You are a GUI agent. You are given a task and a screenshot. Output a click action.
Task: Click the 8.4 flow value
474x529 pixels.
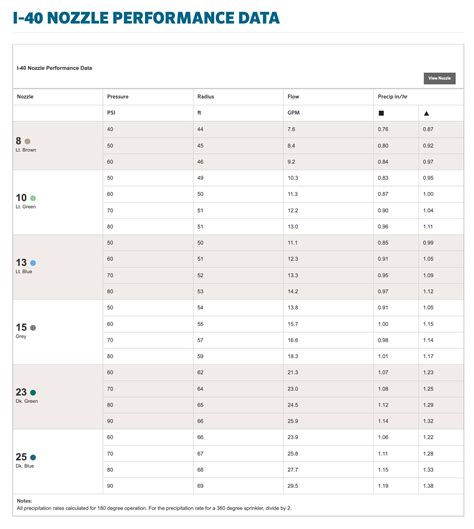[x=291, y=146]
